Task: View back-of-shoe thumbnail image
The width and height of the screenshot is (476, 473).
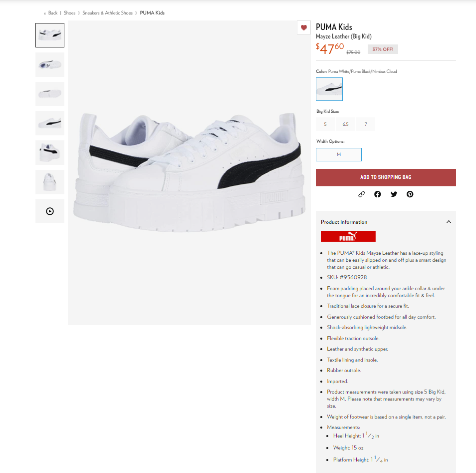Action: click(50, 182)
